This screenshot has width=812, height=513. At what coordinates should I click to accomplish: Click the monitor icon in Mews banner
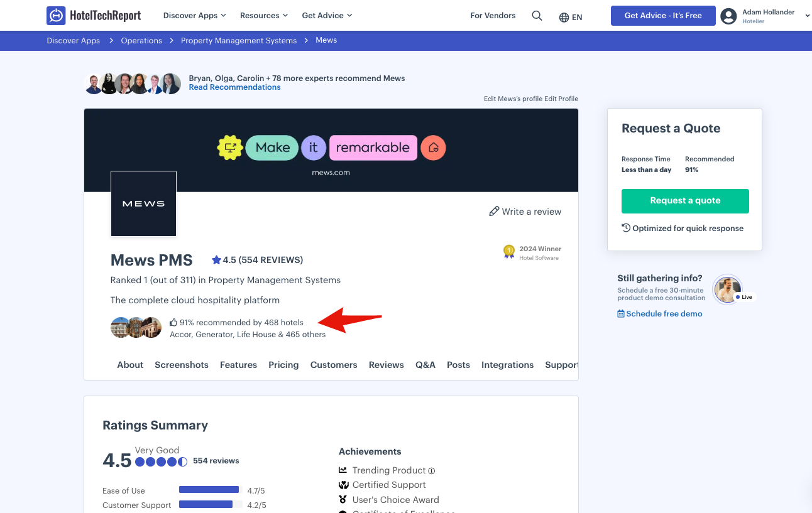(230, 148)
